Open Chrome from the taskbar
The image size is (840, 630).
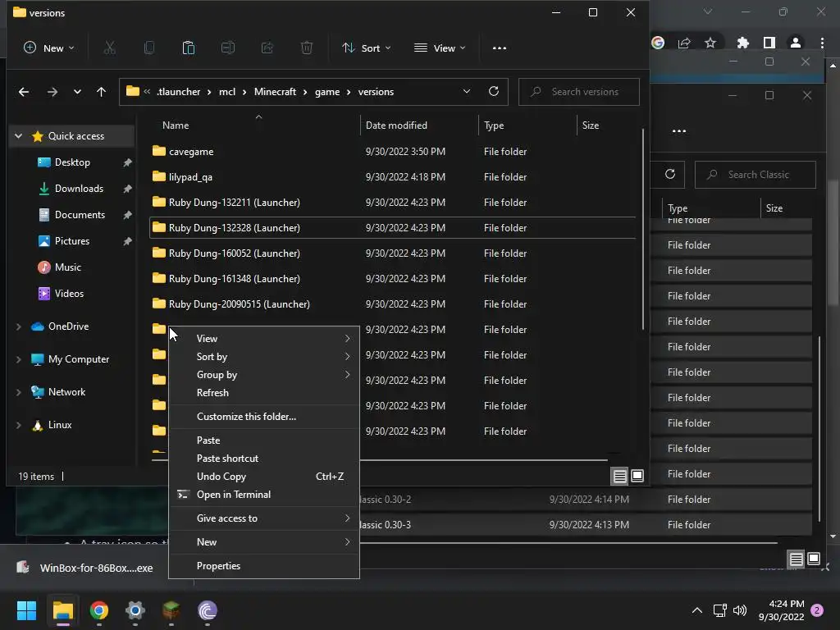(x=99, y=610)
